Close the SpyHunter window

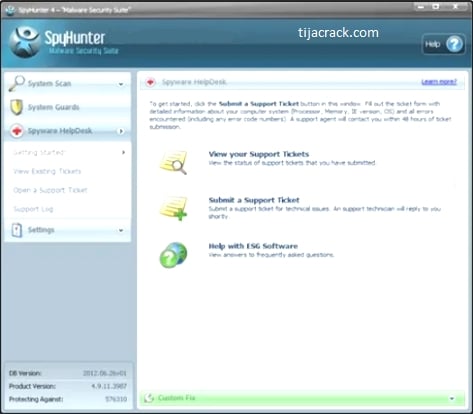455,6
